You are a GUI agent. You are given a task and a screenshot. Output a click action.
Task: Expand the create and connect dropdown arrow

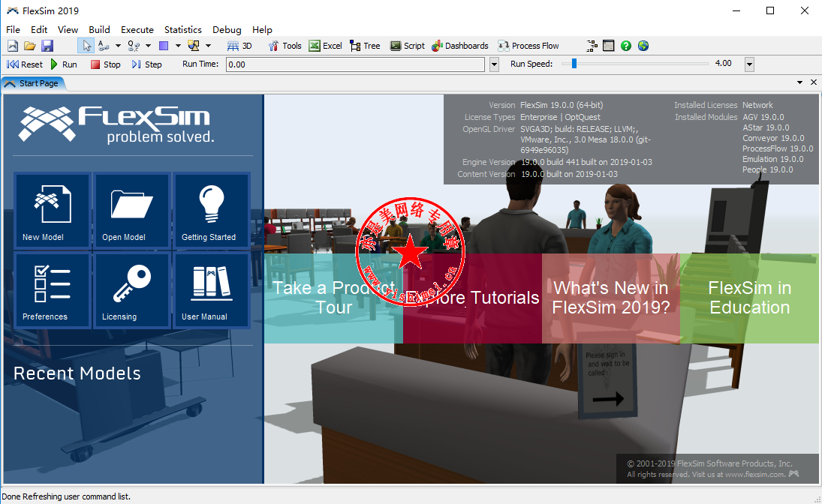pos(208,46)
